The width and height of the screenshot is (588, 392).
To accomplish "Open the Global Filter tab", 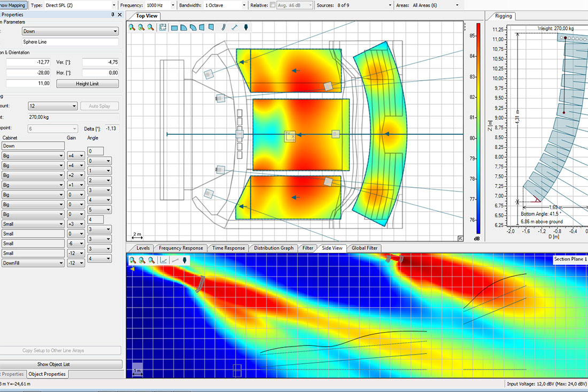I will coord(365,248).
